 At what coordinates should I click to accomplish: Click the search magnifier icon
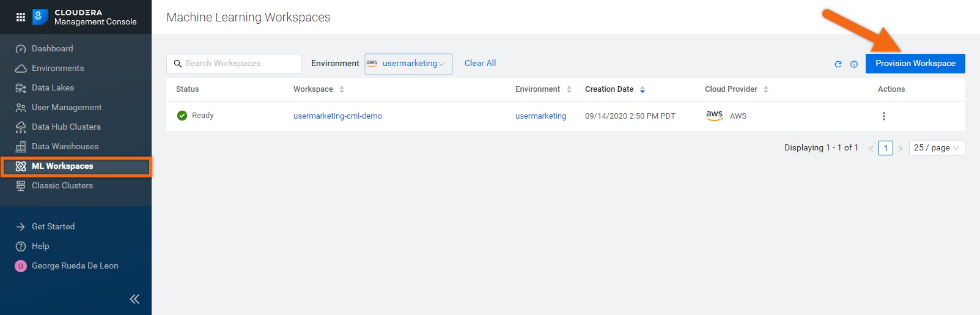click(x=178, y=64)
